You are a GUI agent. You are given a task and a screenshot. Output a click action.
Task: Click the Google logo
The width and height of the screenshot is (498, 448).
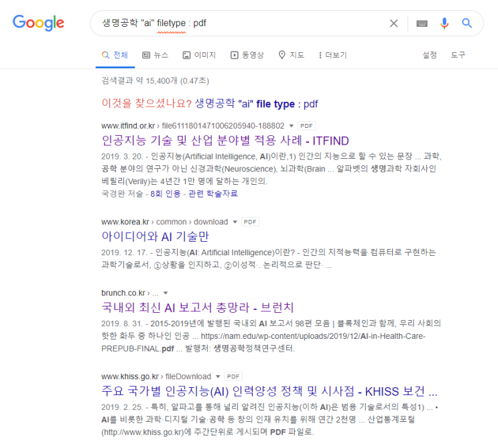pyautogui.click(x=38, y=23)
